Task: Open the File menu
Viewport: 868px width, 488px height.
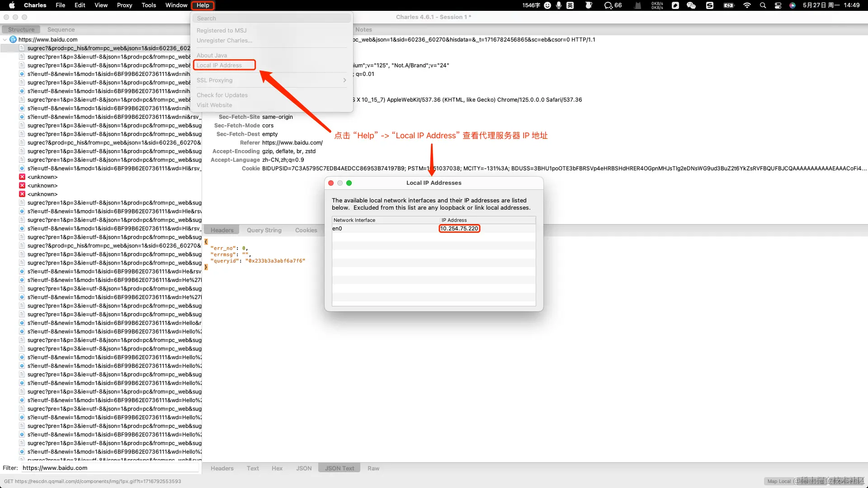Action: (x=60, y=5)
